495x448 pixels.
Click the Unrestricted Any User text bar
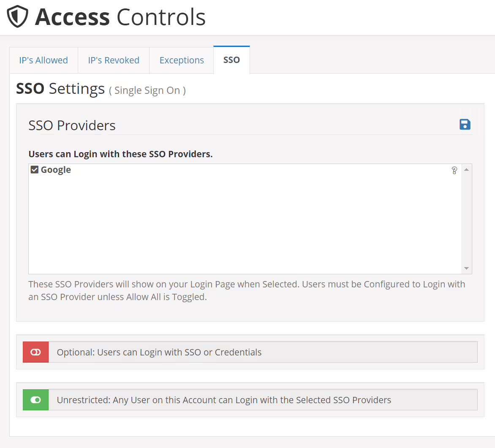pyautogui.click(x=263, y=400)
